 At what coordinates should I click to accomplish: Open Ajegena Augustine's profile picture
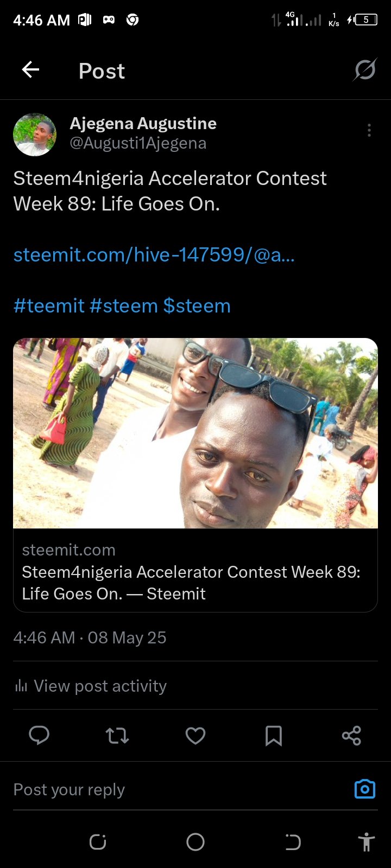(x=35, y=135)
